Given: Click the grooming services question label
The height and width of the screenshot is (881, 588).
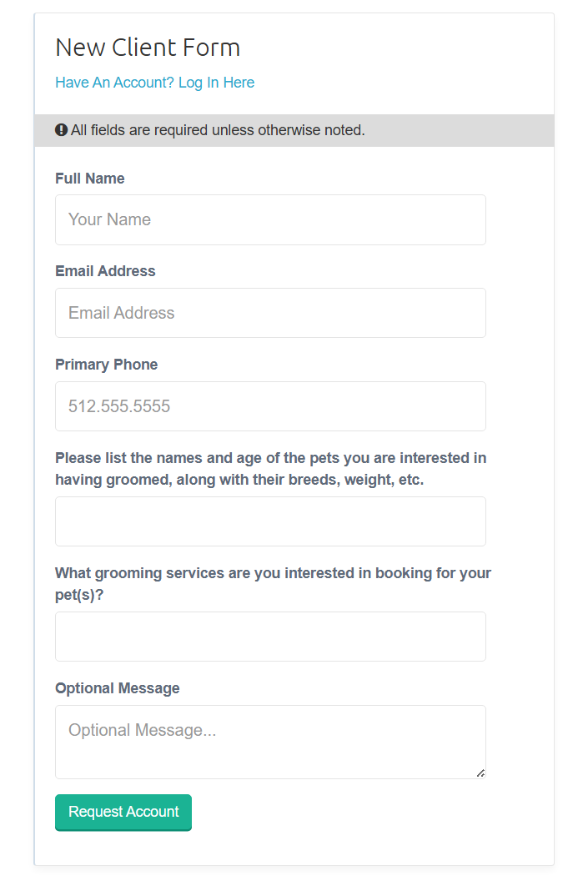Looking at the screenshot, I should pos(273,584).
